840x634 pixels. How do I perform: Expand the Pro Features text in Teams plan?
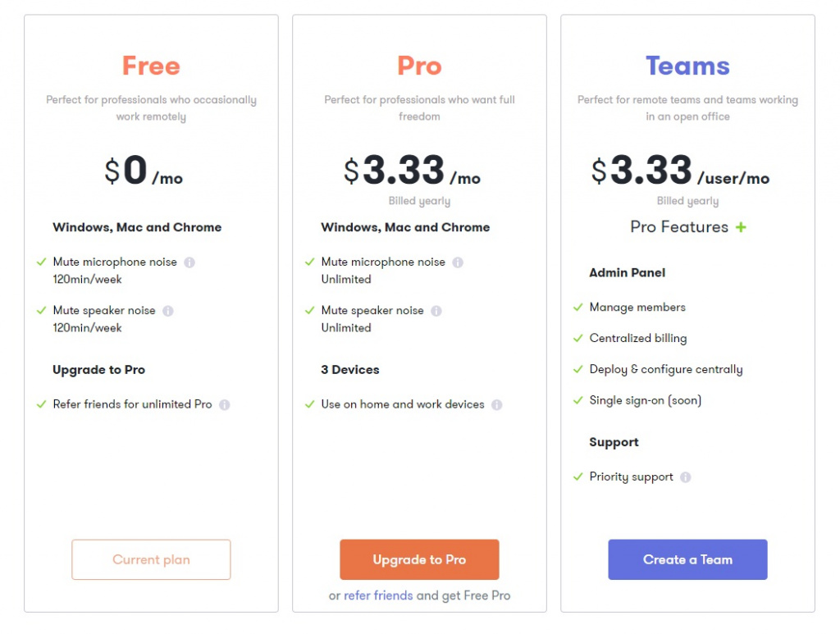click(679, 227)
